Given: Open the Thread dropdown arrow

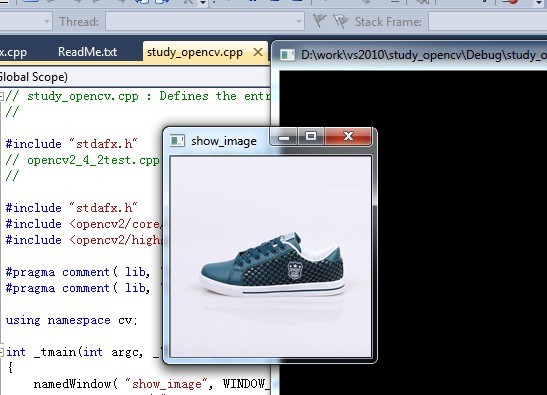Looking at the screenshot, I should click(x=298, y=21).
